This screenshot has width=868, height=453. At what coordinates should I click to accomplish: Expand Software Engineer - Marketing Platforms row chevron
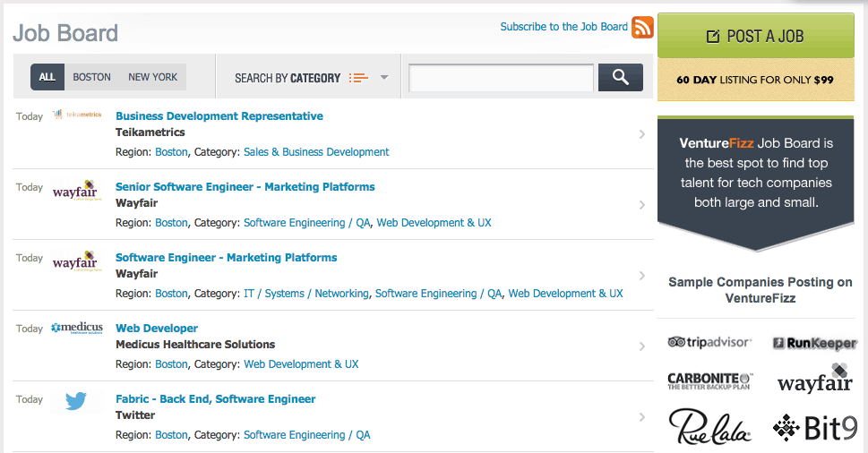tap(642, 276)
